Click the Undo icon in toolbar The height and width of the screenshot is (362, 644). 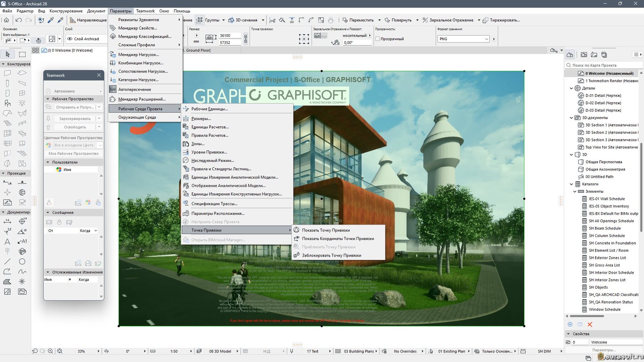pos(19,20)
